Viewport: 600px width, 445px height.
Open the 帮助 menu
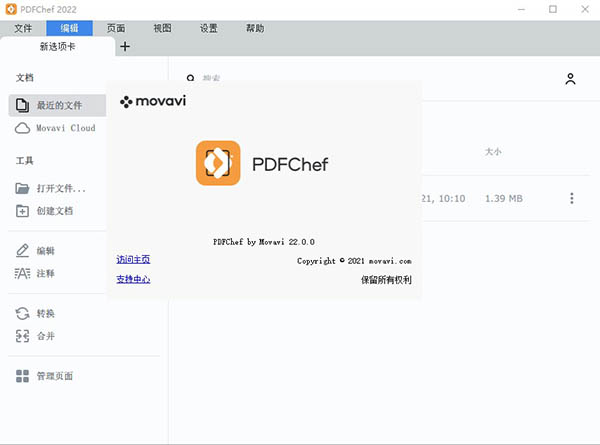(255, 28)
